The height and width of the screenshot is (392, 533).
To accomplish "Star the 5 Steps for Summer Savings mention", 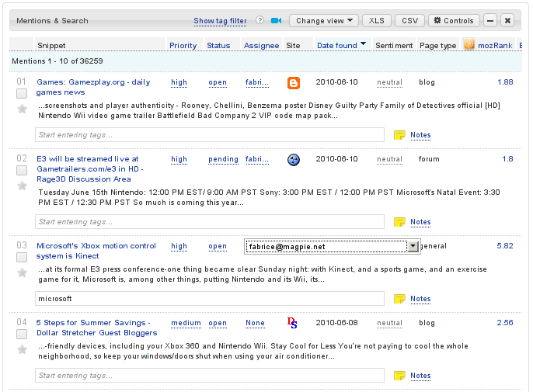I will (x=22, y=349).
